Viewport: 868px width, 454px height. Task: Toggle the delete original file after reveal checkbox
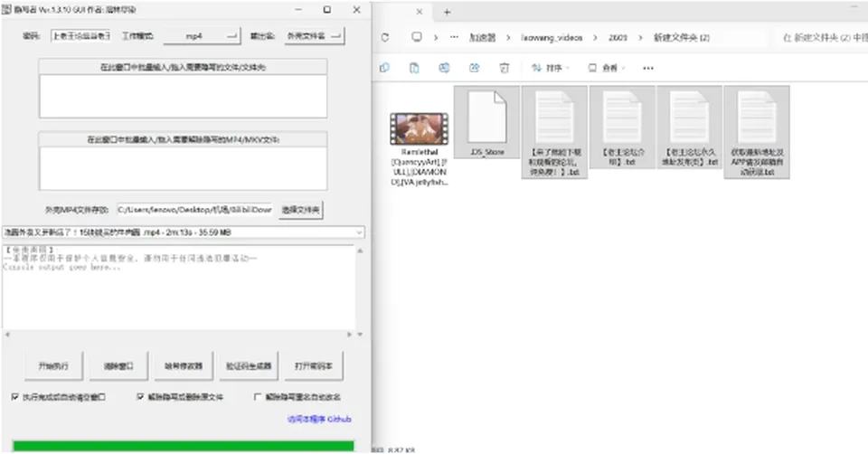[x=141, y=397]
